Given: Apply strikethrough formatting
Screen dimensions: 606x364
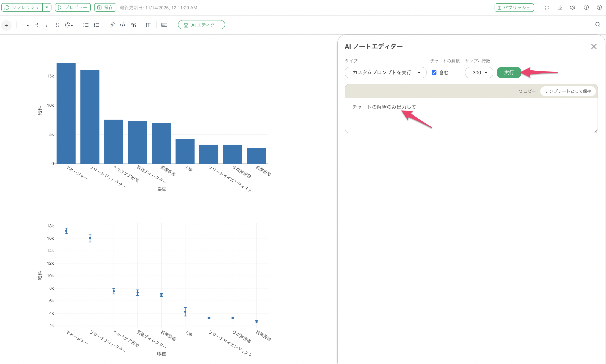Looking at the screenshot, I should (x=57, y=25).
